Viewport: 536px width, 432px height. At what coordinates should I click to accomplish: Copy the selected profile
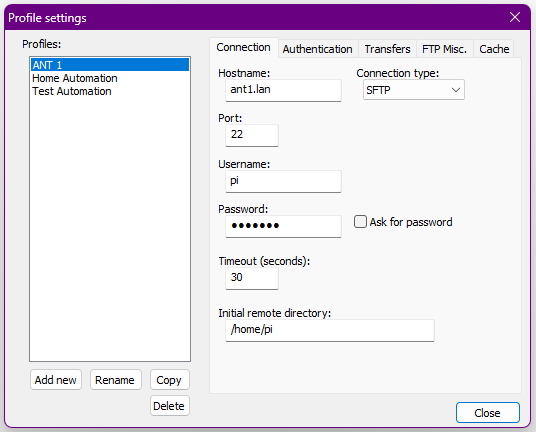(170, 380)
